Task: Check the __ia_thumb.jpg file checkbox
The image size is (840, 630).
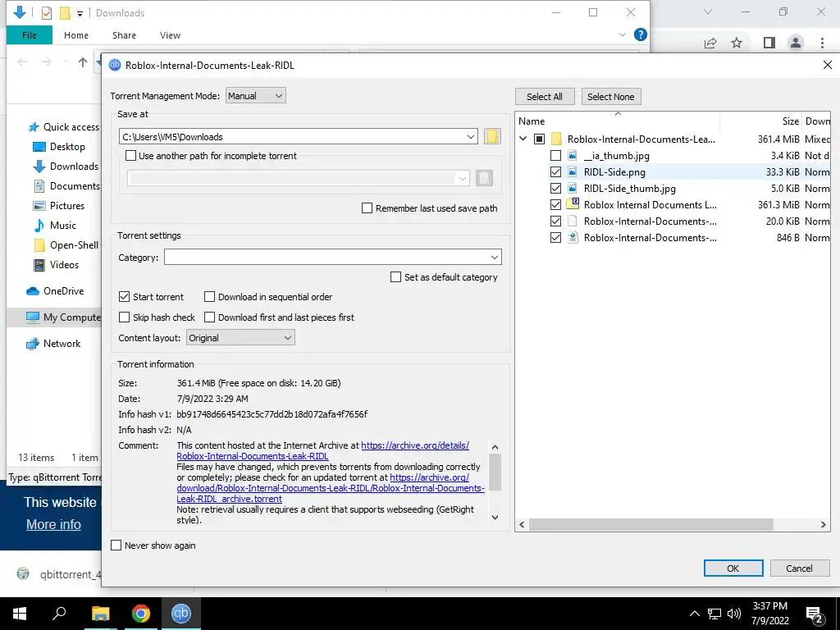Action: coord(555,155)
